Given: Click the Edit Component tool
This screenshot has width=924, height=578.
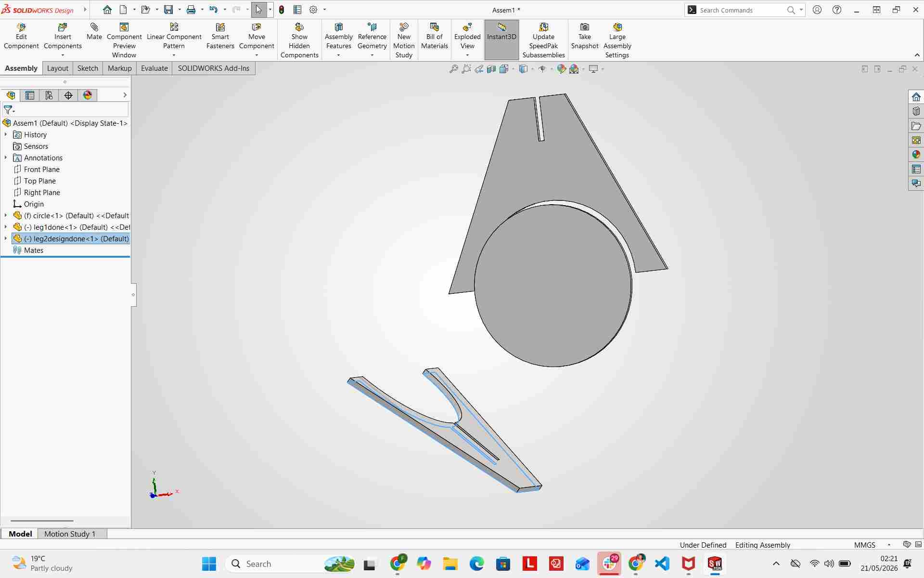Looking at the screenshot, I should point(21,36).
